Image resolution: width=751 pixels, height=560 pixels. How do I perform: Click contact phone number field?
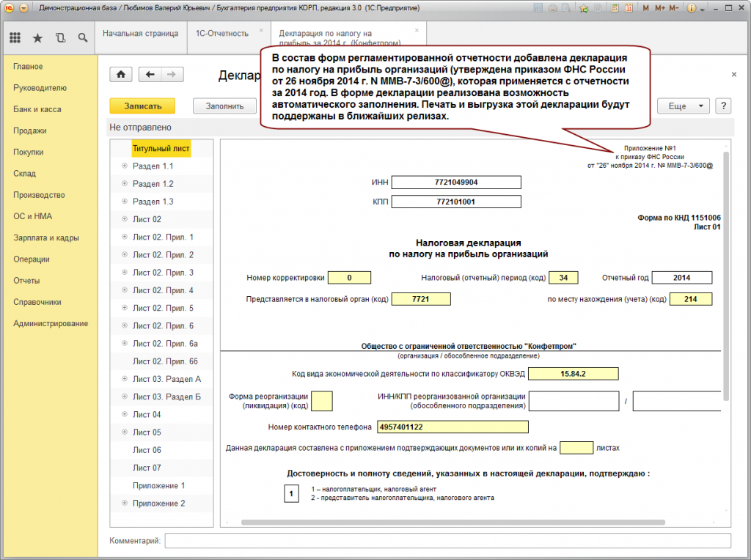pos(453,427)
